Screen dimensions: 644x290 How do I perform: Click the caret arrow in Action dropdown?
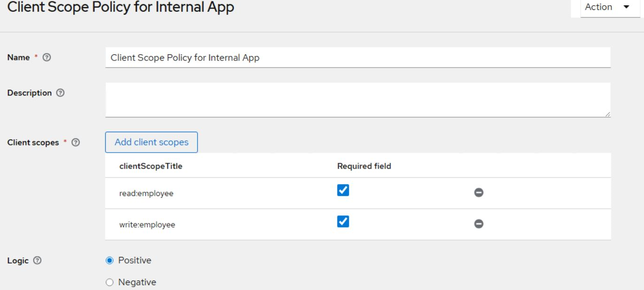click(x=627, y=8)
